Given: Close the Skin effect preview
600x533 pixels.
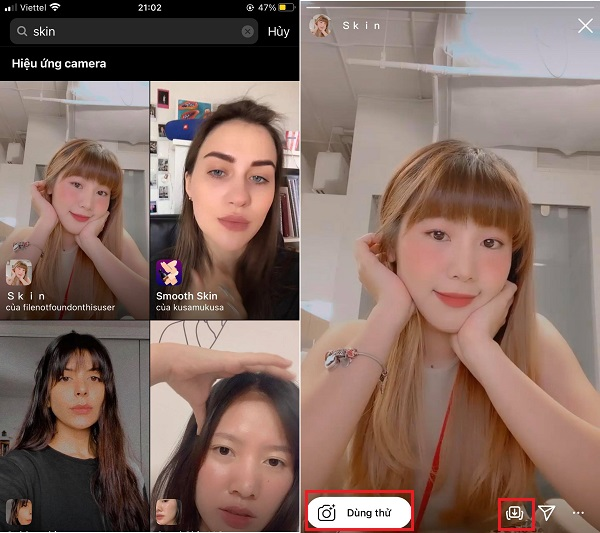Looking at the screenshot, I should (x=585, y=26).
